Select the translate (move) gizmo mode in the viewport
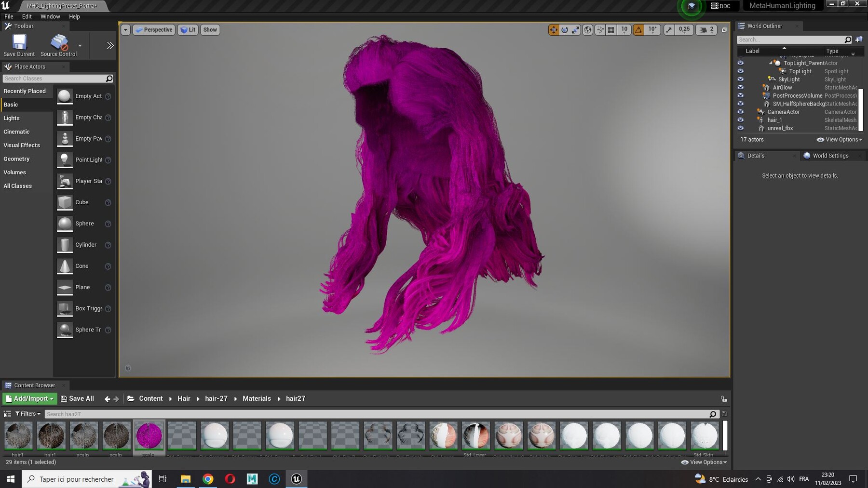 [x=554, y=30]
